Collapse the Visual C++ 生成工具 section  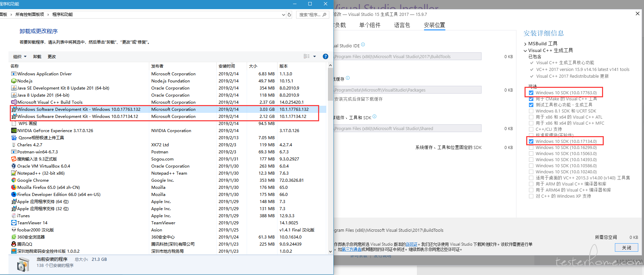coord(525,51)
